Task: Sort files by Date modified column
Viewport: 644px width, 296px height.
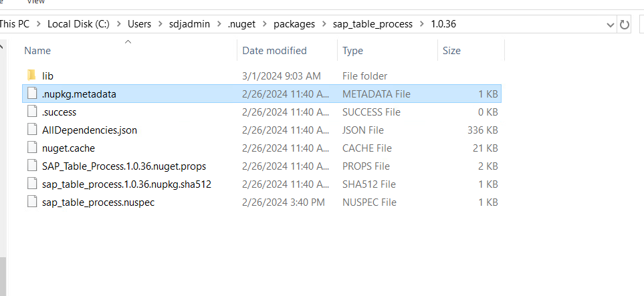Action: [274, 51]
